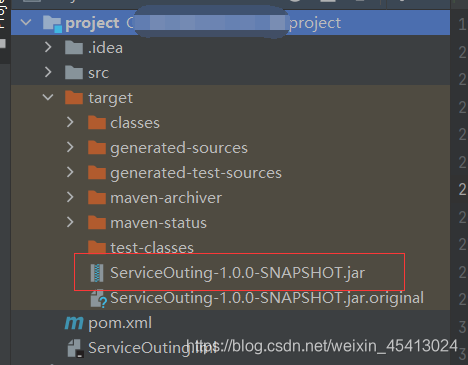Select the classes folder name
This screenshot has width=468, height=365.
click(135, 123)
